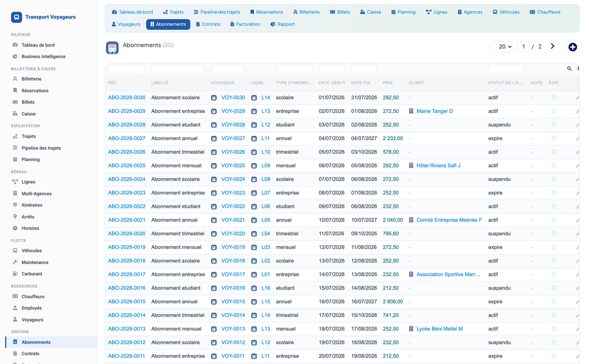589x364 pixels.
Task: Click the Libellé filter input field
Action: [178, 69]
